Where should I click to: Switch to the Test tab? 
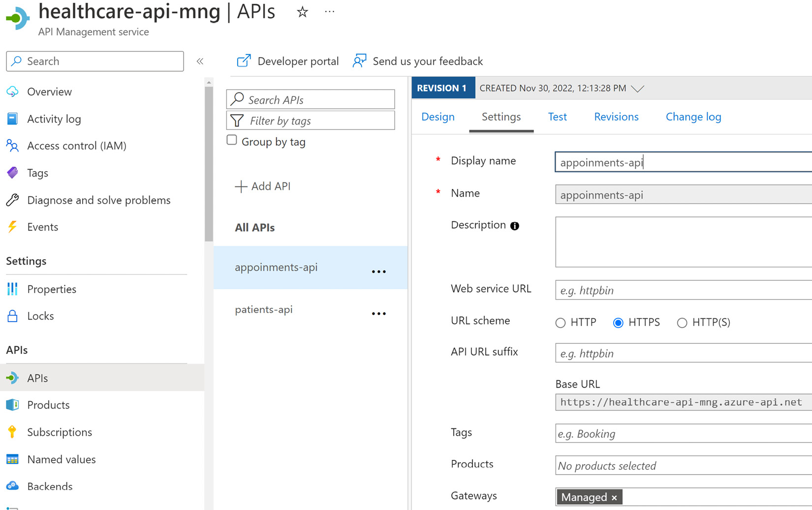tap(557, 117)
